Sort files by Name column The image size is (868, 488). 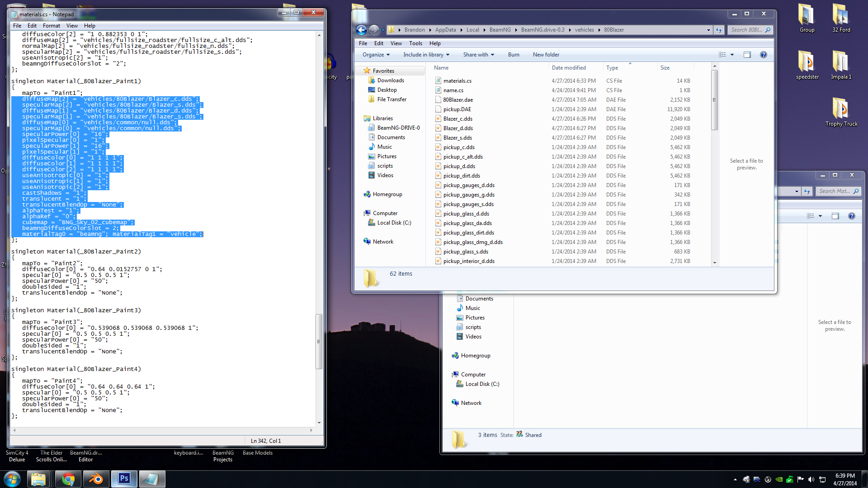tap(490, 68)
